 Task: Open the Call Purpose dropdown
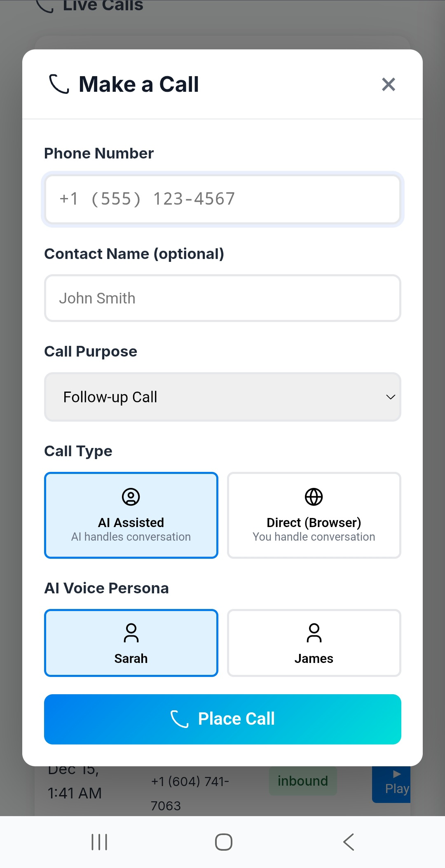[x=222, y=397]
